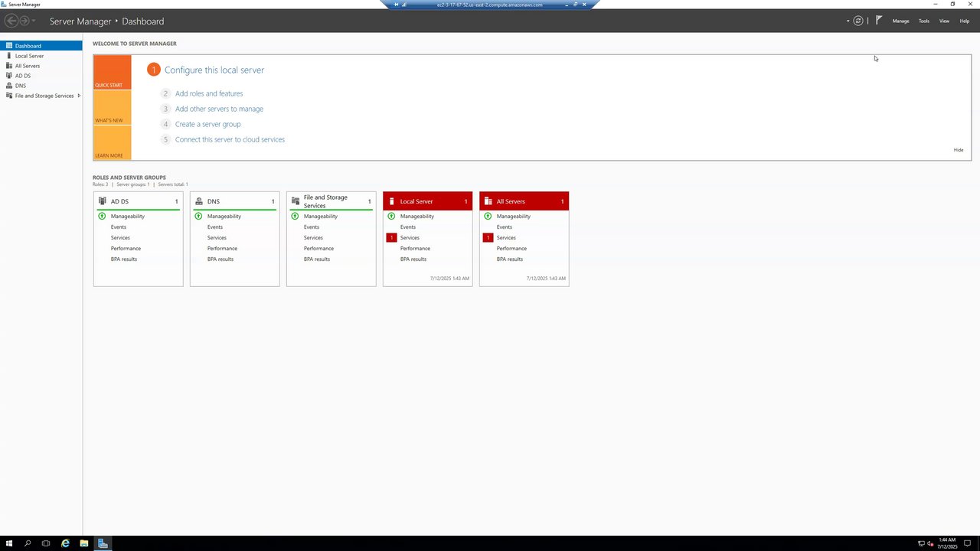
Task: Click Add roles and features link
Action: click(209, 93)
